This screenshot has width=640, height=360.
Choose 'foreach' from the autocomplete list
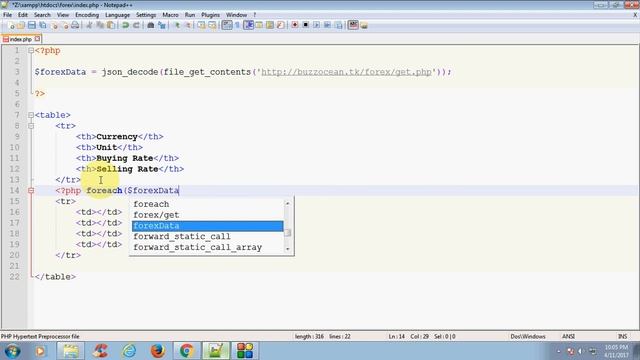(208, 204)
